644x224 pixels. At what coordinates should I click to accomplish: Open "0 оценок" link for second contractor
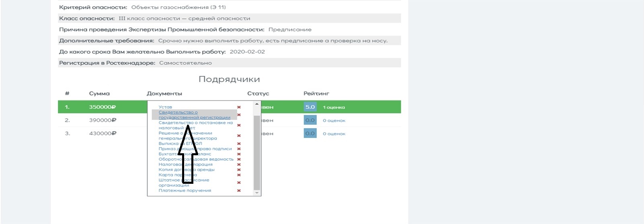click(334, 121)
